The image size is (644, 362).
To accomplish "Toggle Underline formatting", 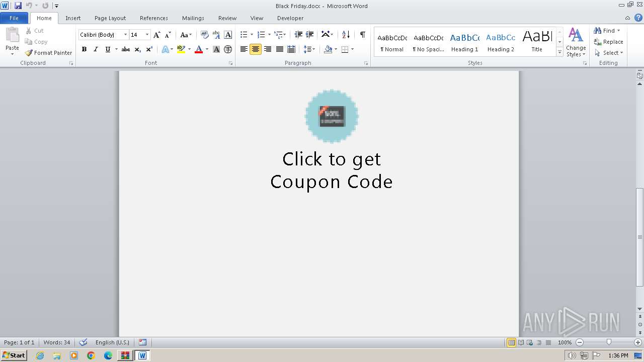I will (107, 49).
